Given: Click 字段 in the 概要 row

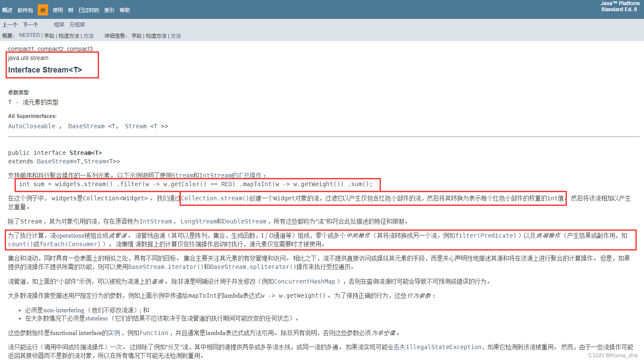Looking at the screenshot, I should pos(49,36).
